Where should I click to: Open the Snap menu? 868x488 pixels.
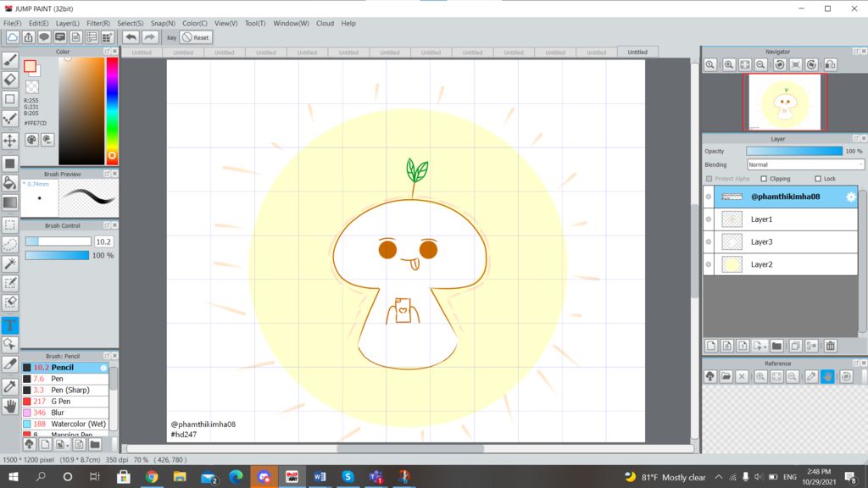(x=163, y=23)
